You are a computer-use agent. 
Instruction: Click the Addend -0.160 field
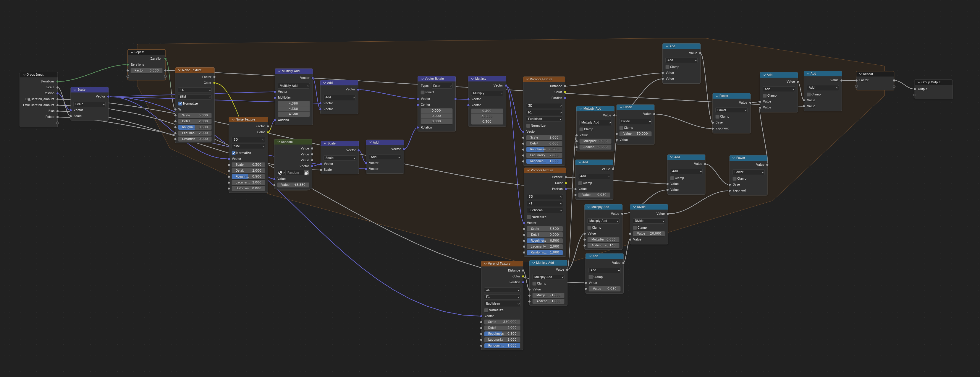(x=603, y=246)
